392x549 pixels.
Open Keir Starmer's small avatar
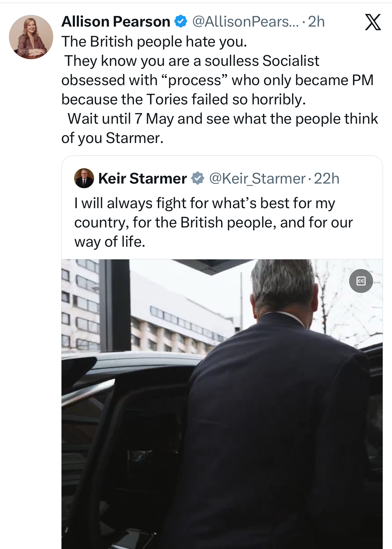click(x=84, y=178)
